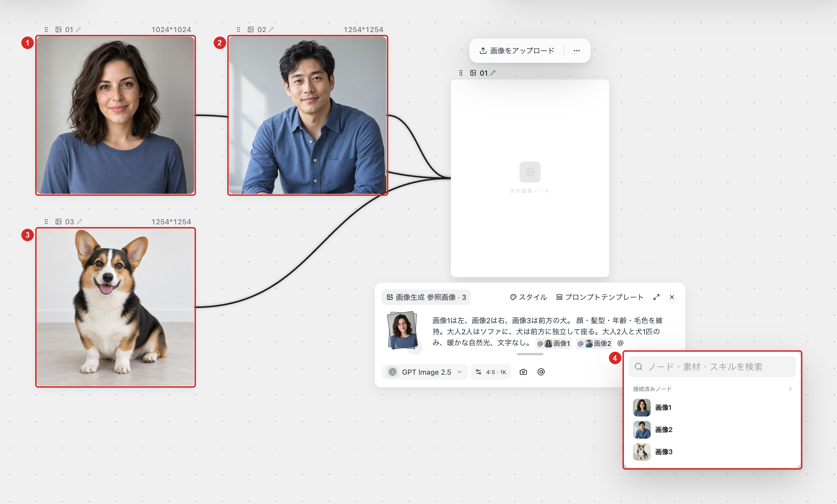This screenshot has height=504, width=837.
Task: Select 画像2 from the connected nodes list
Action: [x=712, y=430]
